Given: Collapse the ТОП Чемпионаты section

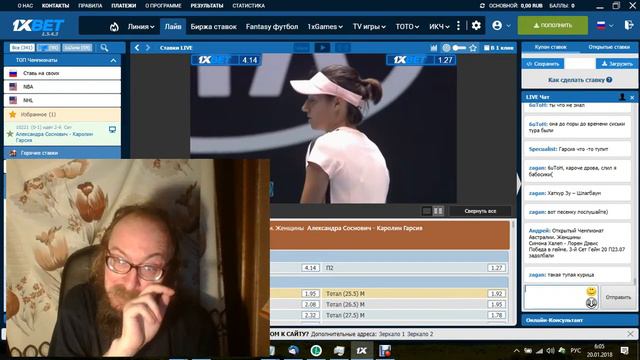Looking at the screenshot, I should pyautogui.click(x=113, y=60).
